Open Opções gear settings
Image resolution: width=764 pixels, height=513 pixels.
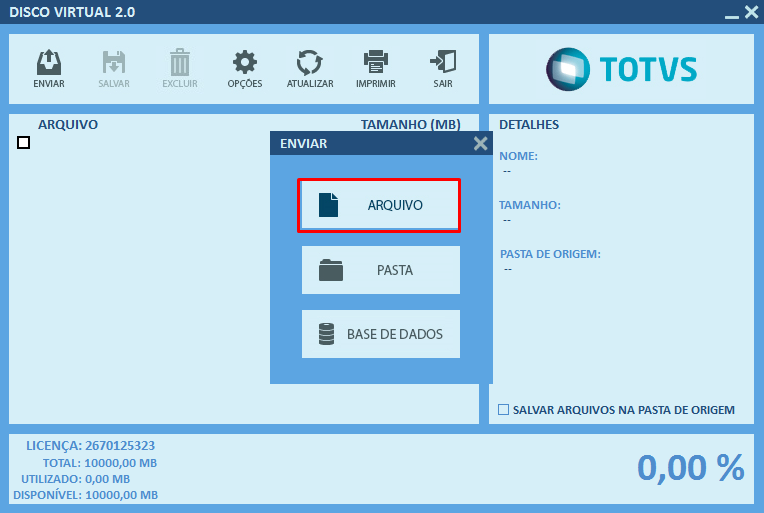pyautogui.click(x=245, y=69)
